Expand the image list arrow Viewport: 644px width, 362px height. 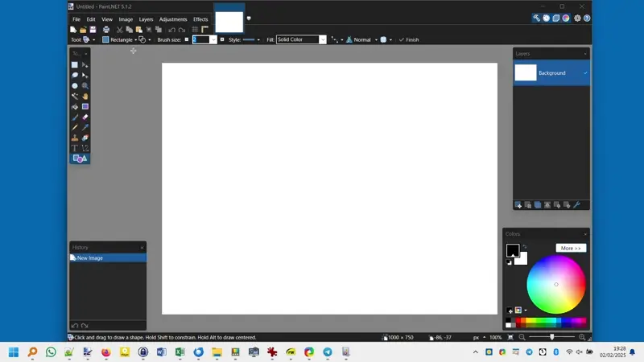(x=249, y=18)
